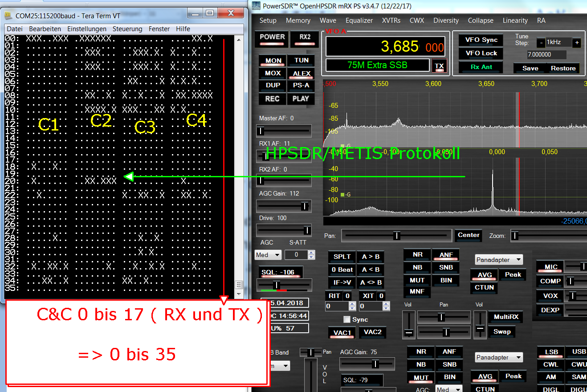Toggle the VAC2 button
This screenshot has width=587, height=392.
373,332
